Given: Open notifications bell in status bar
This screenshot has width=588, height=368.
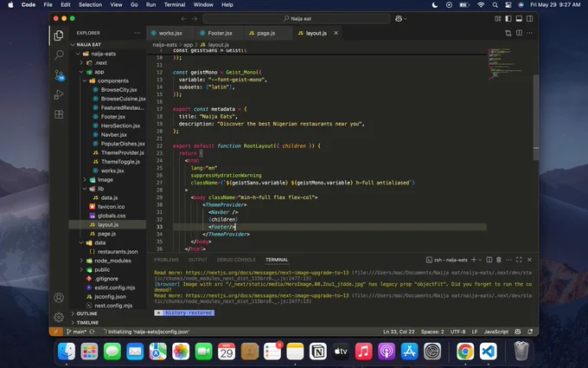Looking at the screenshot, I should (x=530, y=332).
